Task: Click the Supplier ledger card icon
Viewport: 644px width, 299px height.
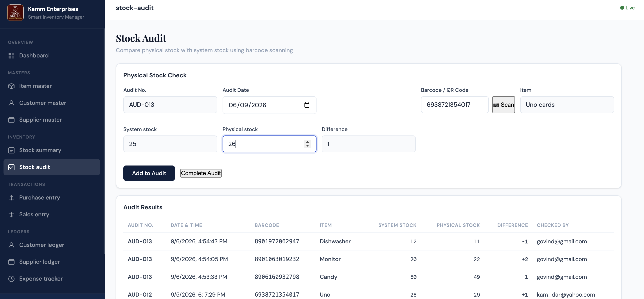Action: tap(11, 262)
